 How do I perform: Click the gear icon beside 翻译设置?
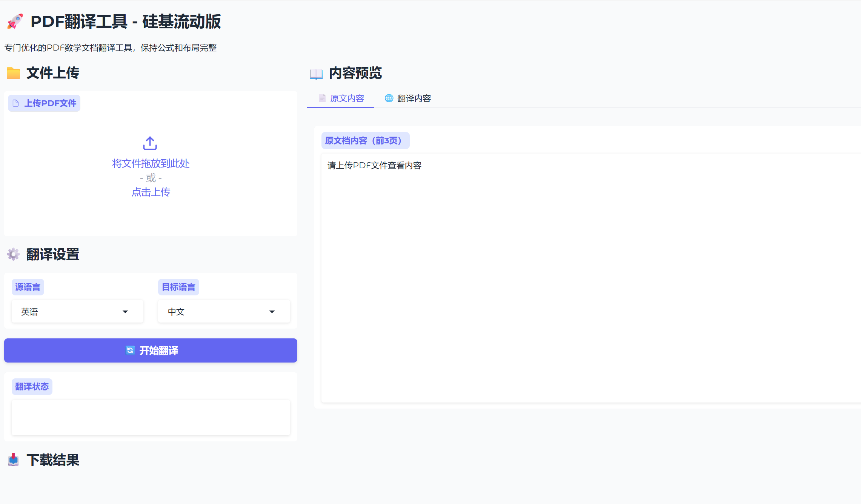tap(13, 255)
